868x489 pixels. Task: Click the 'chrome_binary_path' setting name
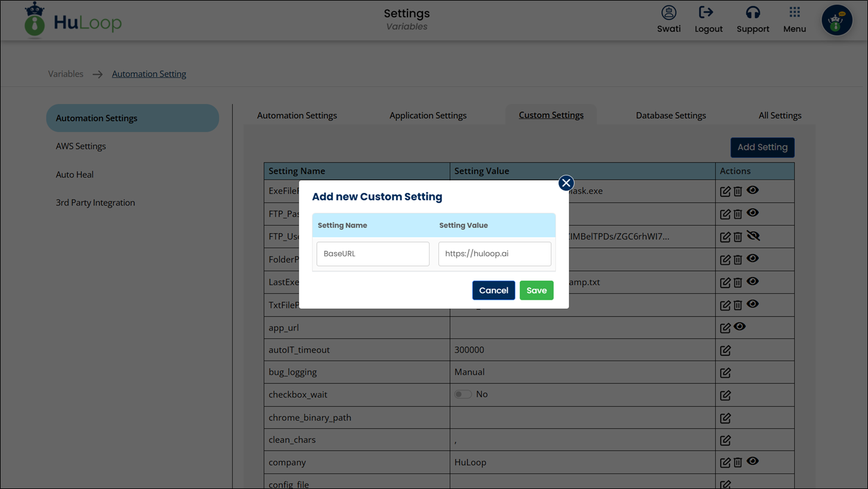click(310, 417)
